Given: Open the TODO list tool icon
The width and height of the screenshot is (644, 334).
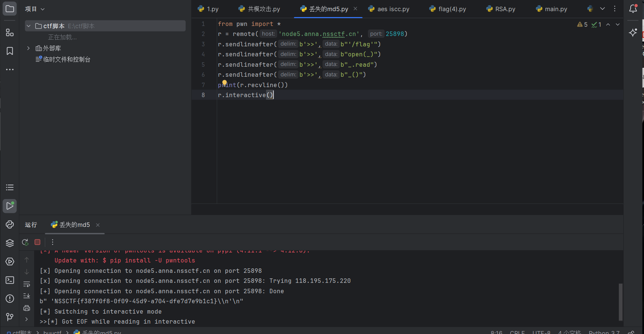Looking at the screenshot, I should click(x=10, y=188).
